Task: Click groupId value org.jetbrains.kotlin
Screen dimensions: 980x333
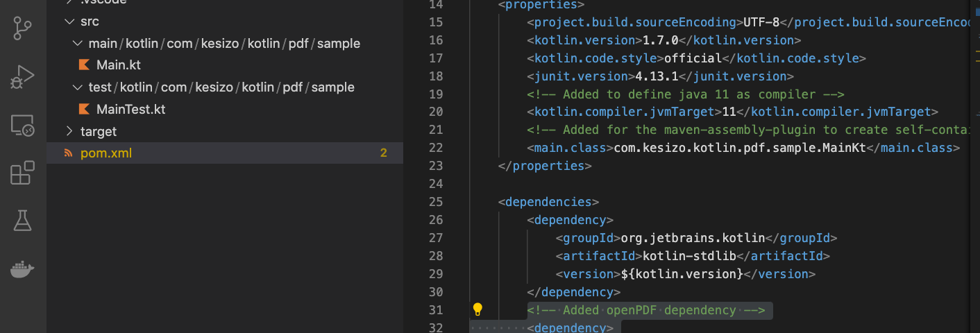Action: 693,238
